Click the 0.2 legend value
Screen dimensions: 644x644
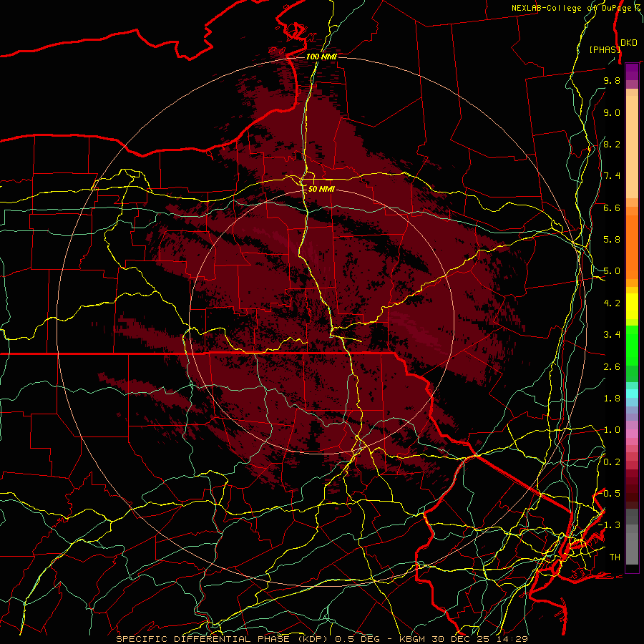tap(612, 462)
